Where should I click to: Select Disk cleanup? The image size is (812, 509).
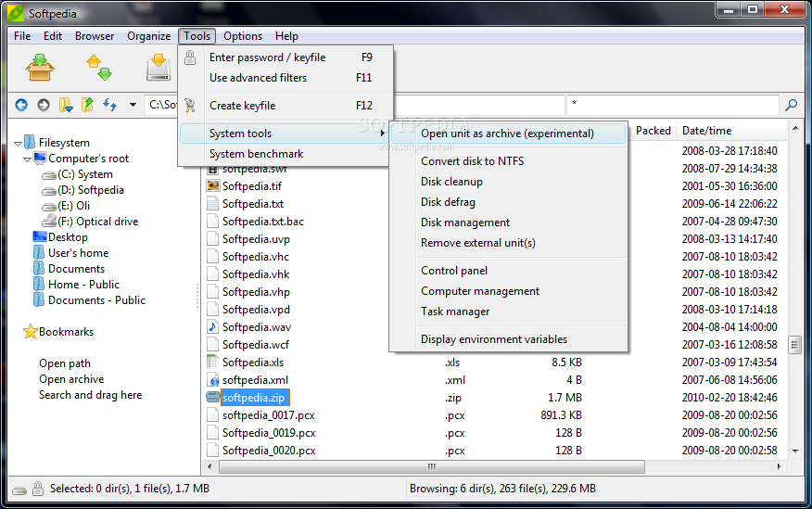[x=508, y=182]
